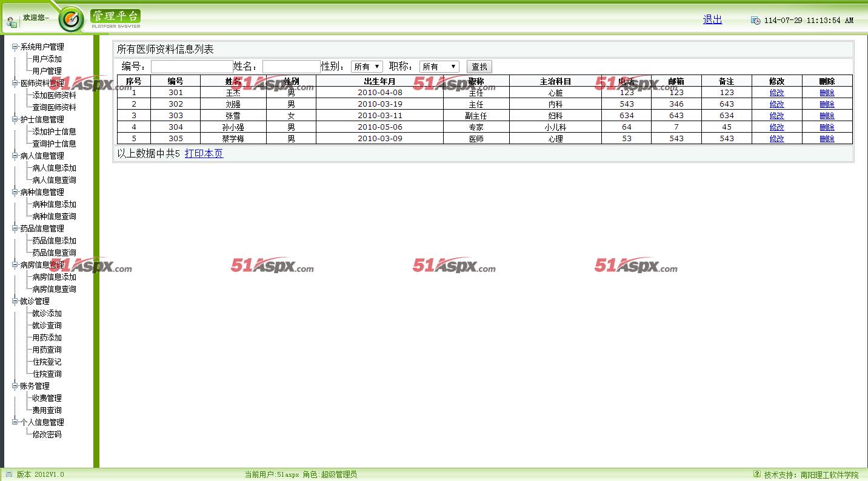Viewport: 868px width, 481px height.
Task: Select 修改密码 in the sidebar
Action: tap(47, 434)
